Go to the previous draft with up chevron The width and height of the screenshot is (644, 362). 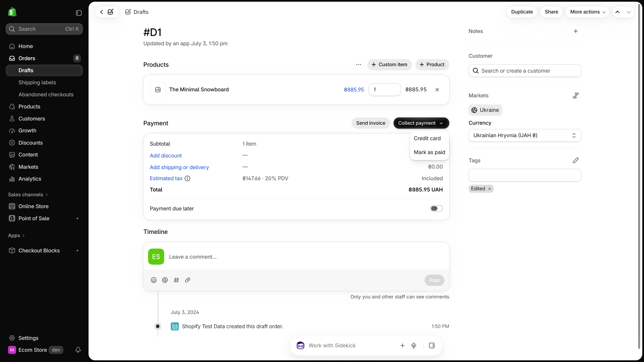click(617, 12)
